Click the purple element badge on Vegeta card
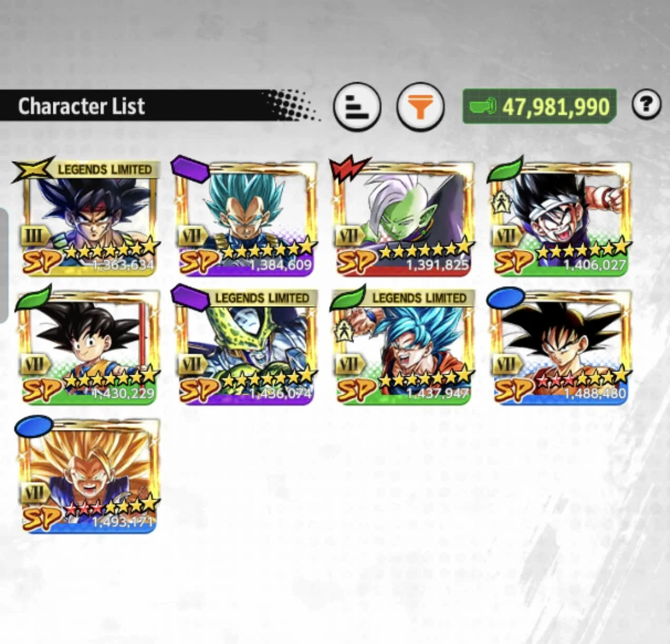The image size is (670, 644). [x=190, y=169]
